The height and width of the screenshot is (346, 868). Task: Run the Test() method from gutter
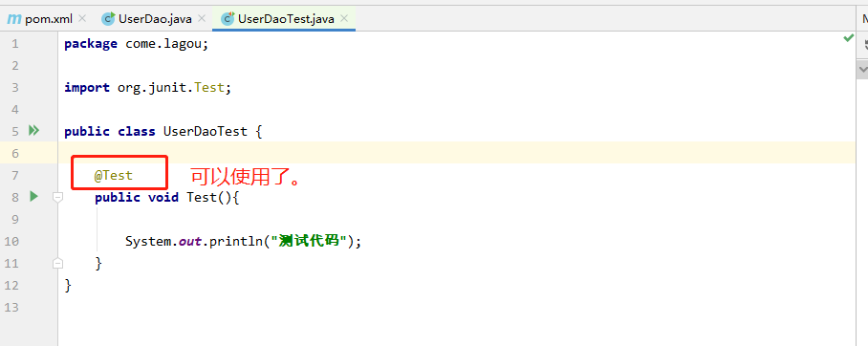click(33, 196)
